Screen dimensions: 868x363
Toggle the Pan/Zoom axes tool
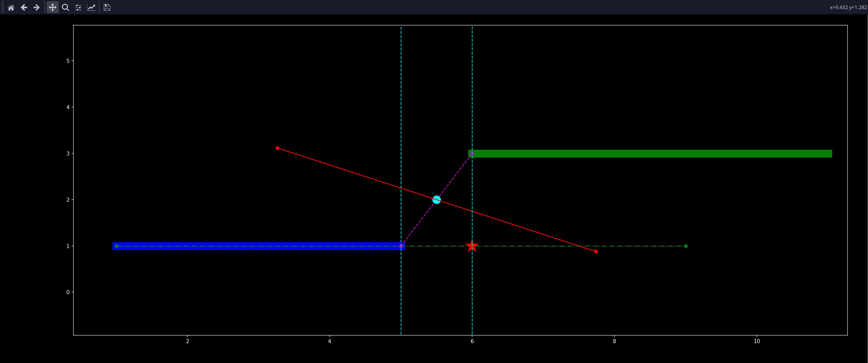[52, 7]
